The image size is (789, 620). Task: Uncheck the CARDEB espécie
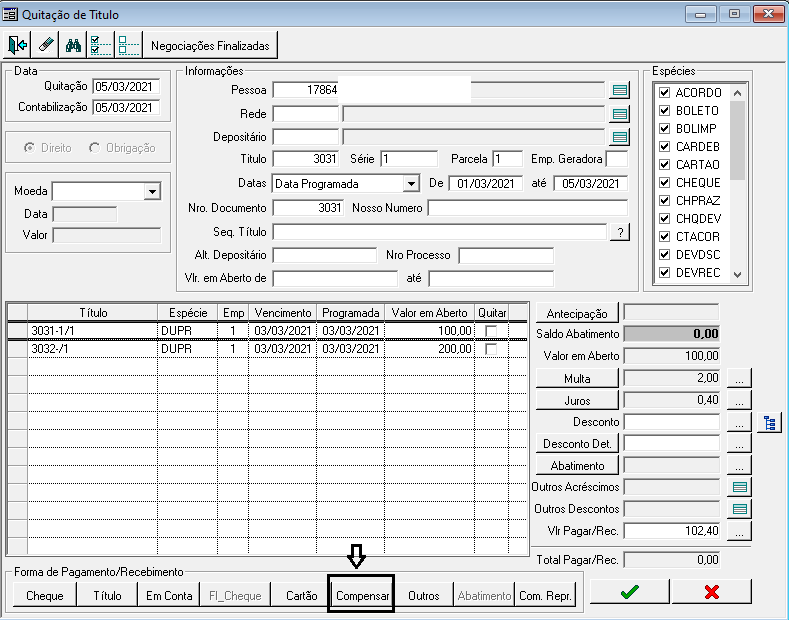(664, 146)
